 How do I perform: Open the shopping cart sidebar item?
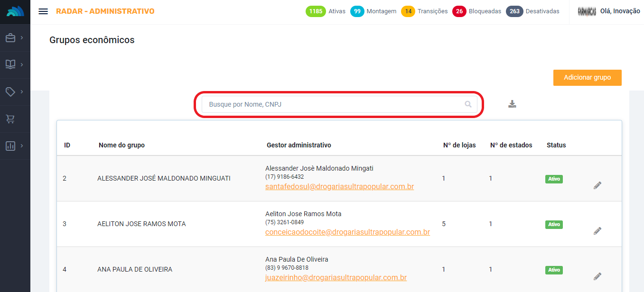10,119
